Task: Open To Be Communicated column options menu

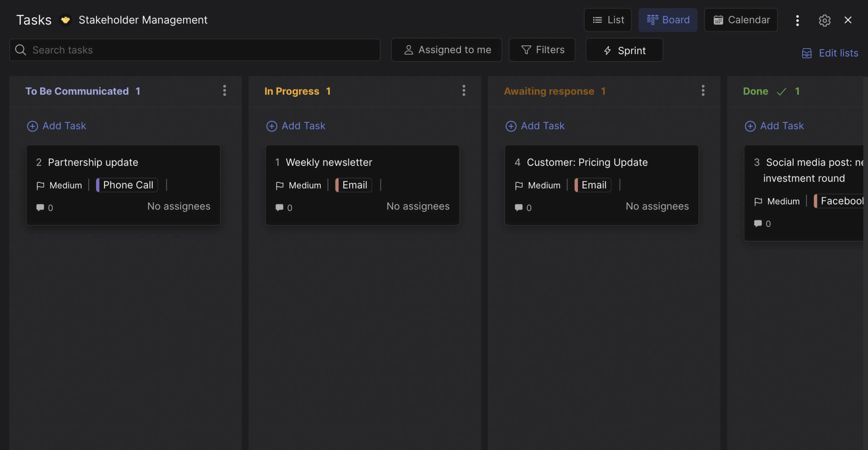Action: click(225, 91)
